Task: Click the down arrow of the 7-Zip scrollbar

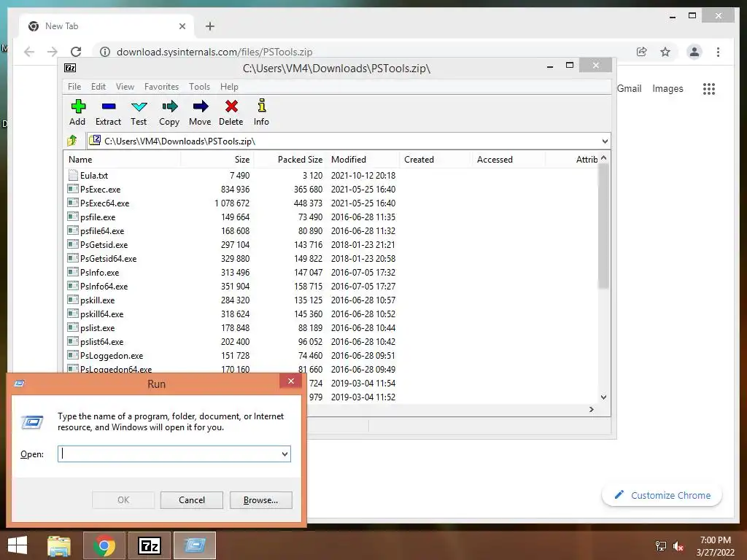Action: pyautogui.click(x=603, y=397)
